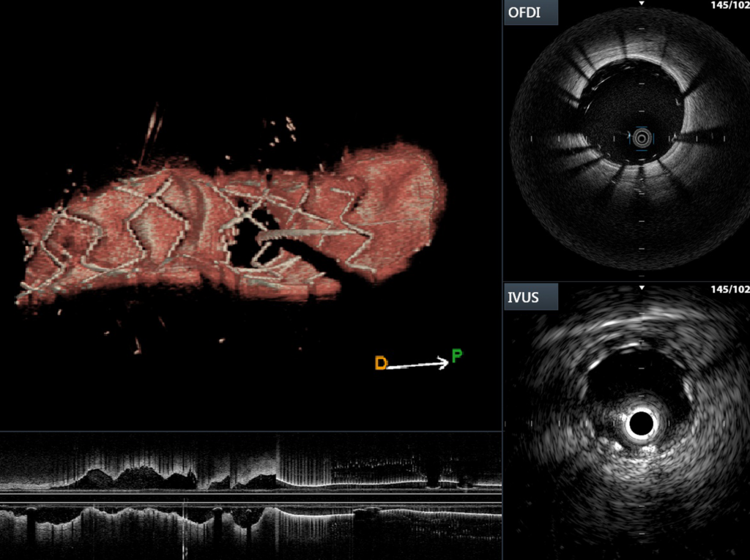Click the orange D distal marker
The width and height of the screenshot is (750, 560).
pos(380,363)
